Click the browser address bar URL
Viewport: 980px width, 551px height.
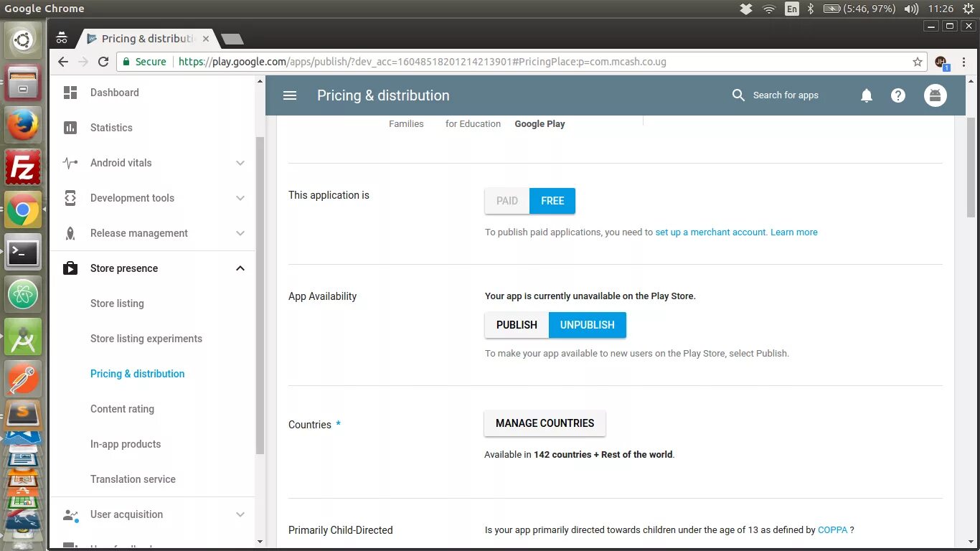pyautogui.click(x=422, y=62)
